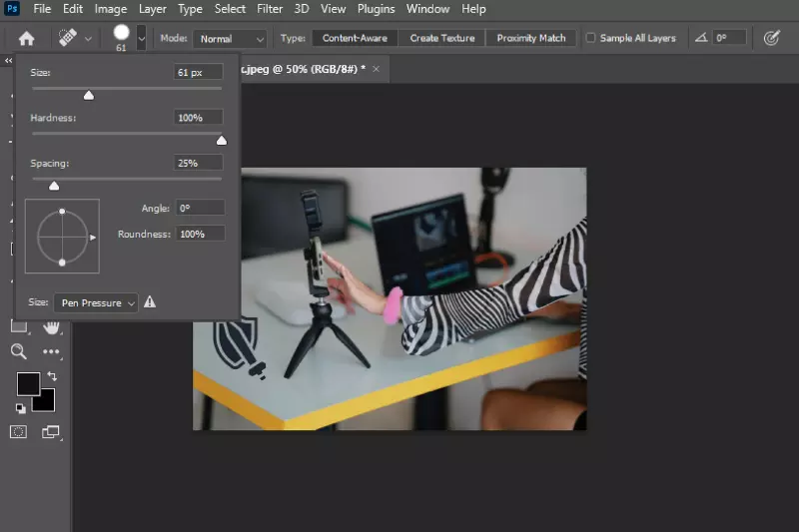The image size is (799, 532).
Task: Open the Mode dropdown set to Normal
Action: (x=231, y=39)
